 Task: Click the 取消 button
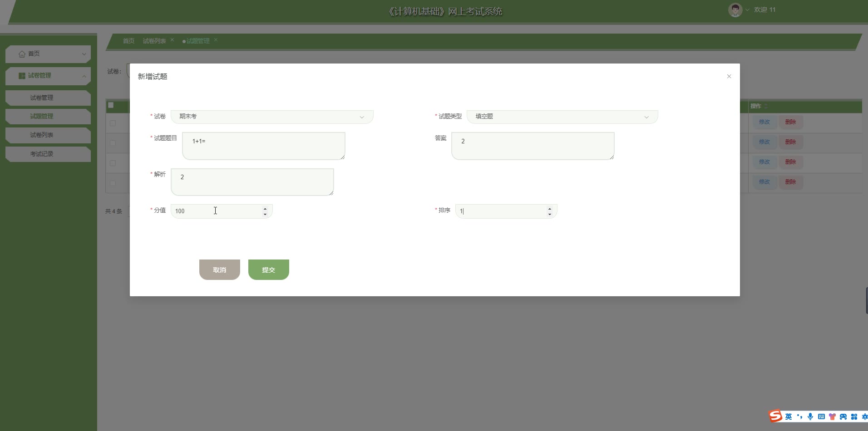point(220,269)
